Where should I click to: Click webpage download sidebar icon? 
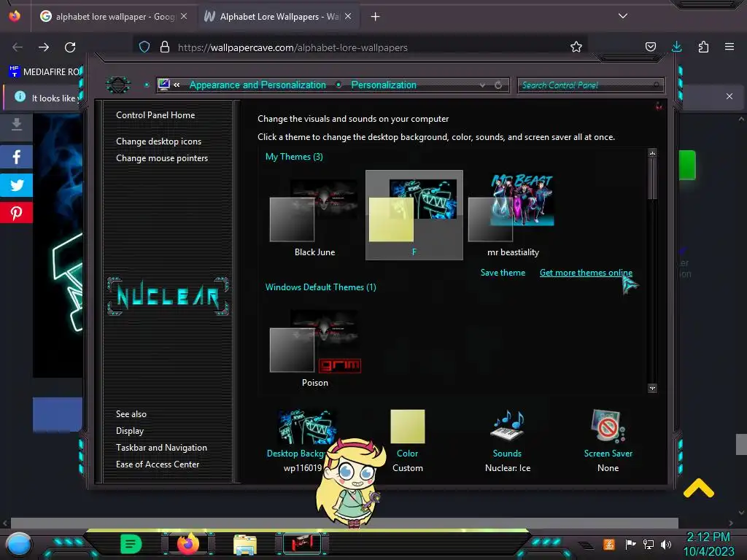(x=16, y=125)
